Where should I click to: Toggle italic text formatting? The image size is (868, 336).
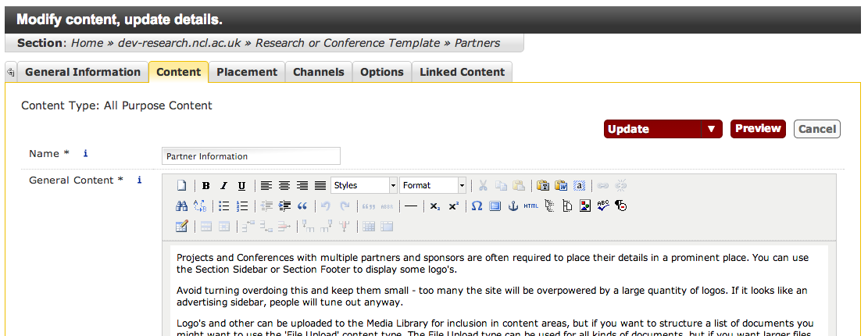pyautogui.click(x=223, y=186)
